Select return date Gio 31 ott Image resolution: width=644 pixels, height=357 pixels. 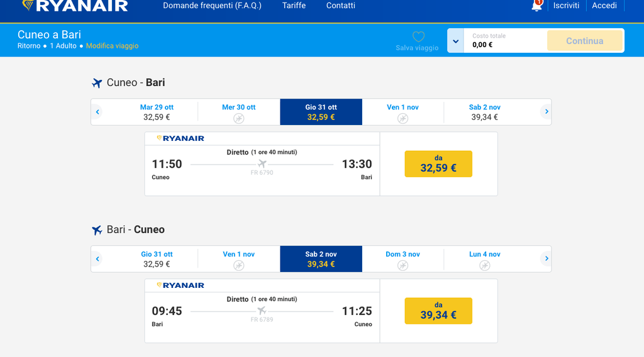(157, 259)
